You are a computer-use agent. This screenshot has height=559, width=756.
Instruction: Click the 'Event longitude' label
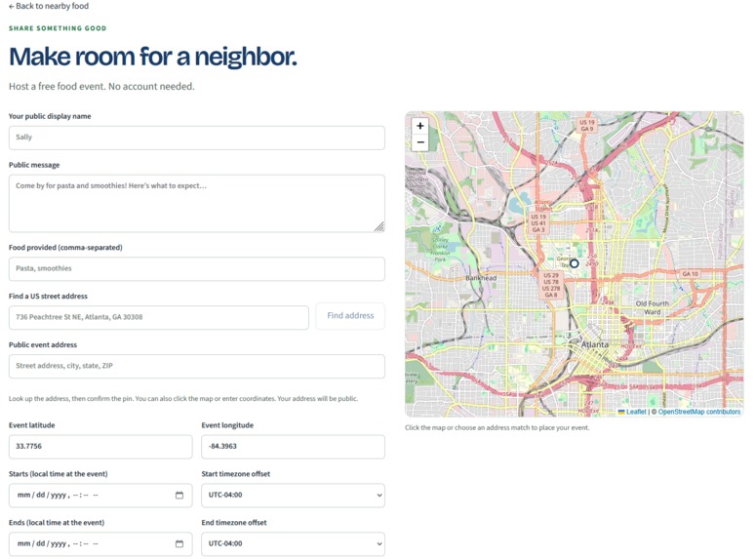click(x=227, y=425)
